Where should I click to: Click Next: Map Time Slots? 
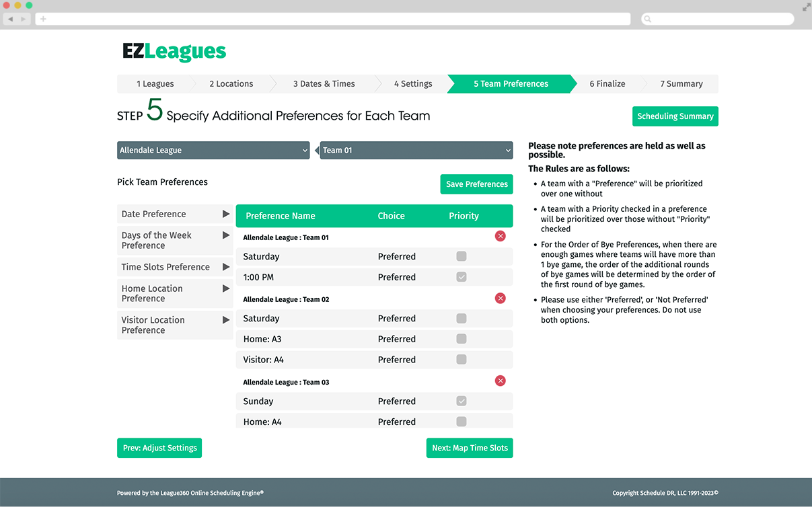point(469,447)
